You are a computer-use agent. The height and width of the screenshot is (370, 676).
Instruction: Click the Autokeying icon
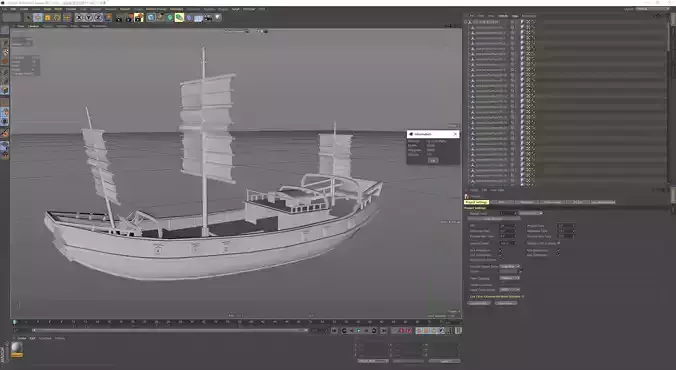[x=402, y=331]
